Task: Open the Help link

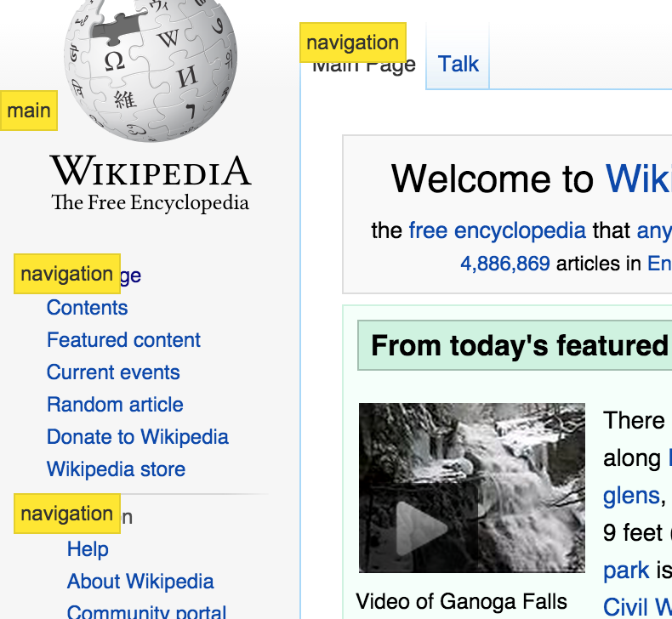Action: 88,549
